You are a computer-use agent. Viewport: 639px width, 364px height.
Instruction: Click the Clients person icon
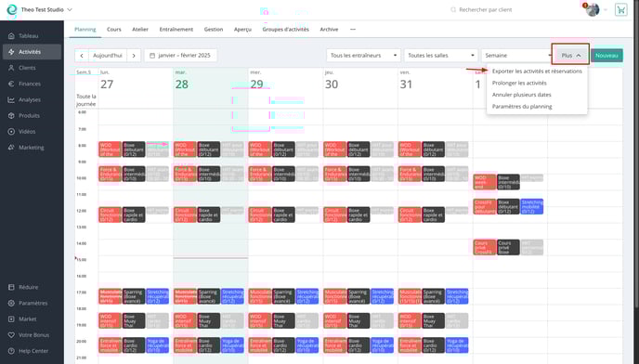pyautogui.click(x=11, y=68)
